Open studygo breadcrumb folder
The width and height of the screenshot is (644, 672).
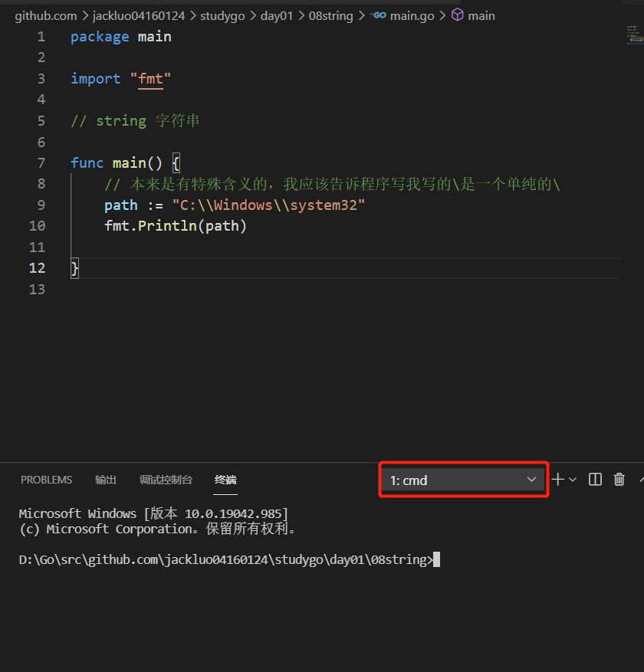point(222,16)
